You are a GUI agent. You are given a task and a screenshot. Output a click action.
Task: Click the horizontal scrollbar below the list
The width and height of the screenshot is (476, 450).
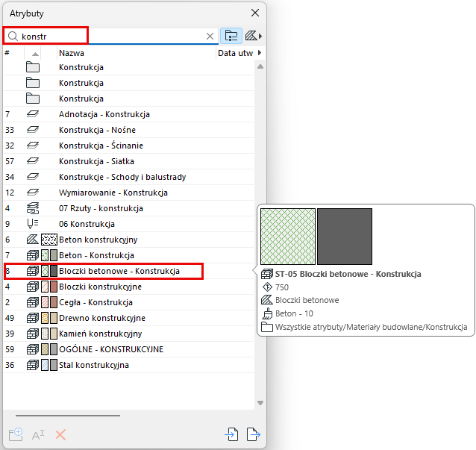point(68,416)
